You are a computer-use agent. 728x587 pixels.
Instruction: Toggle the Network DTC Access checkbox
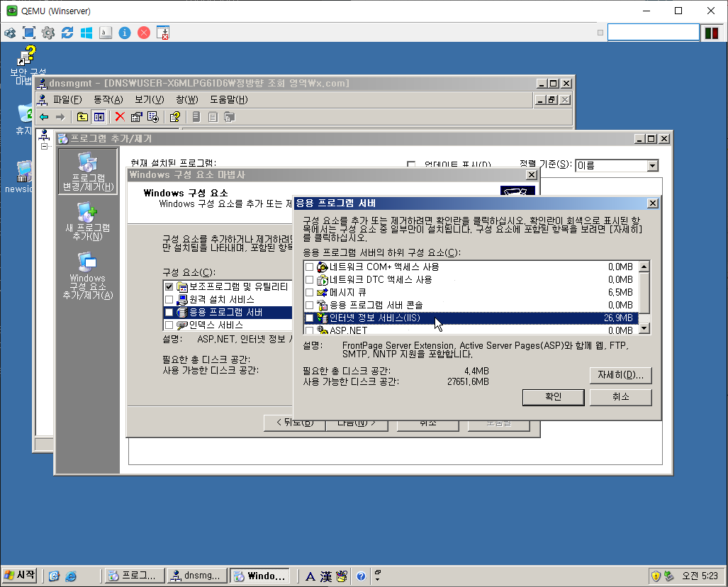pos(309,279)
